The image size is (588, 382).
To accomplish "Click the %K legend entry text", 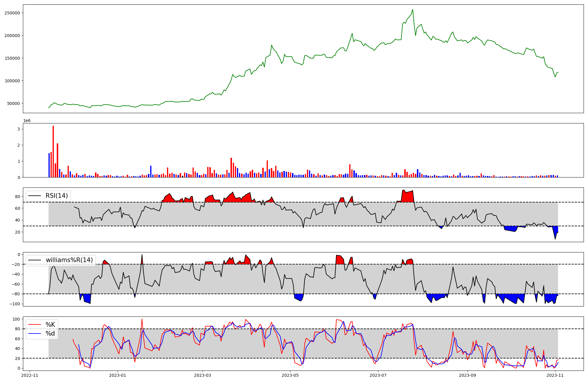I will [50, 325].
